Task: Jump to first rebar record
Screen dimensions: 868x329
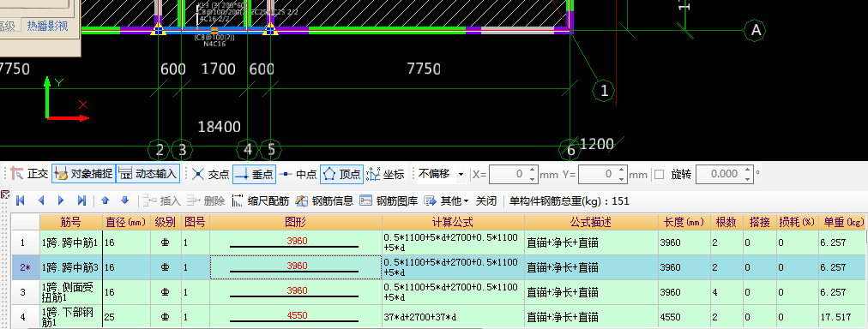Action: pos(21,200)
